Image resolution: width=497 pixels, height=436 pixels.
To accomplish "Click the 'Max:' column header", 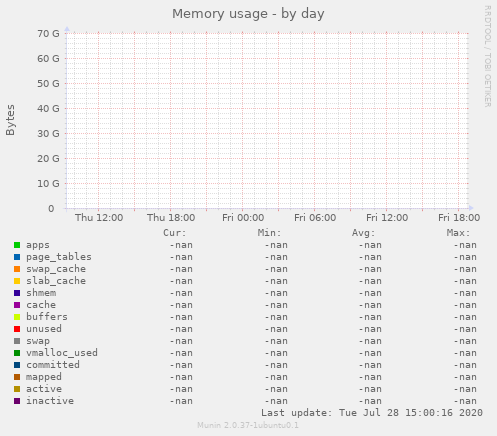I will [458, 233].
